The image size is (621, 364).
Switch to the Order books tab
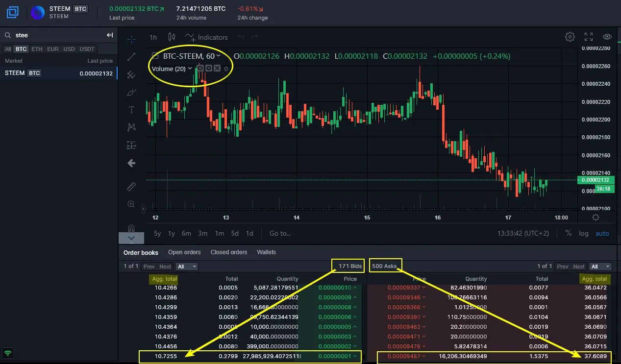tap(141, 253)
